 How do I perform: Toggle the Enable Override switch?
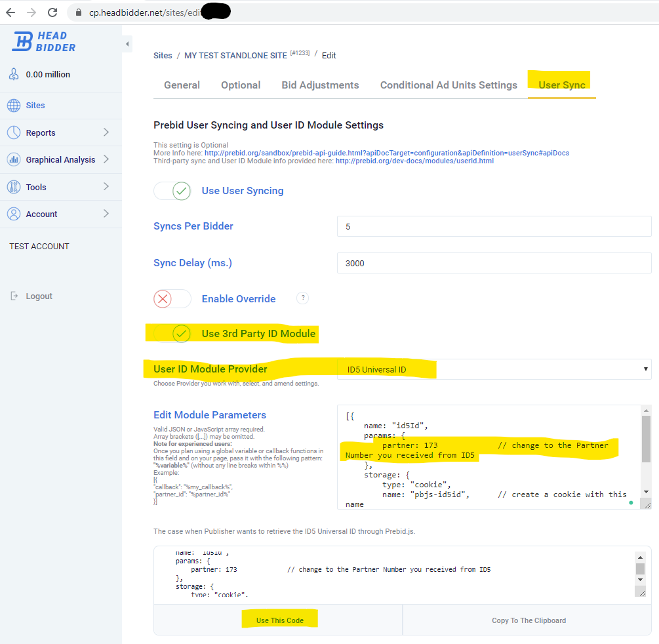tap(172, 299)
